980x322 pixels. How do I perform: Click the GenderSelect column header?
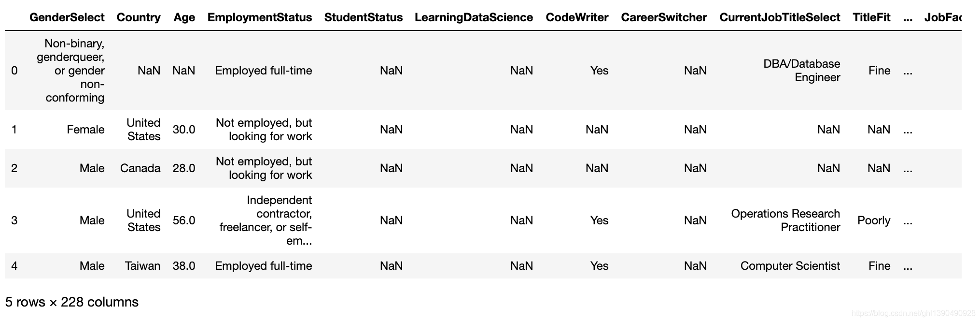[x=67, y=17]
